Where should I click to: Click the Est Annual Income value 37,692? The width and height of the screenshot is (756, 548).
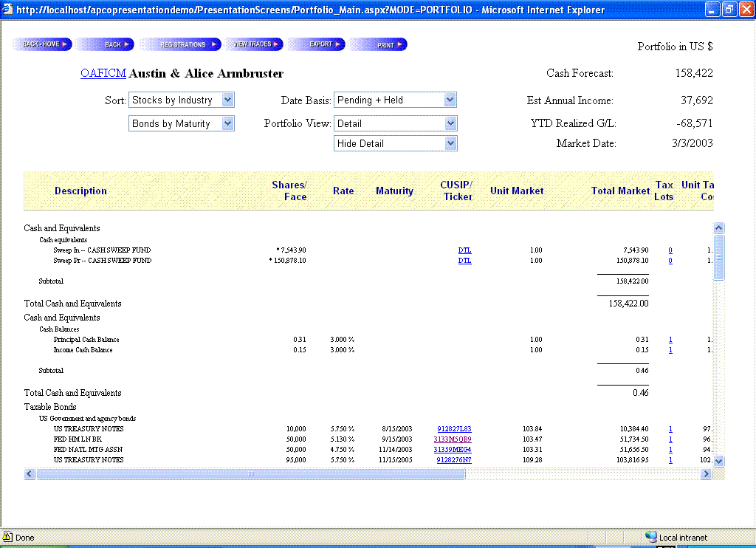click(x=697, y=100)
